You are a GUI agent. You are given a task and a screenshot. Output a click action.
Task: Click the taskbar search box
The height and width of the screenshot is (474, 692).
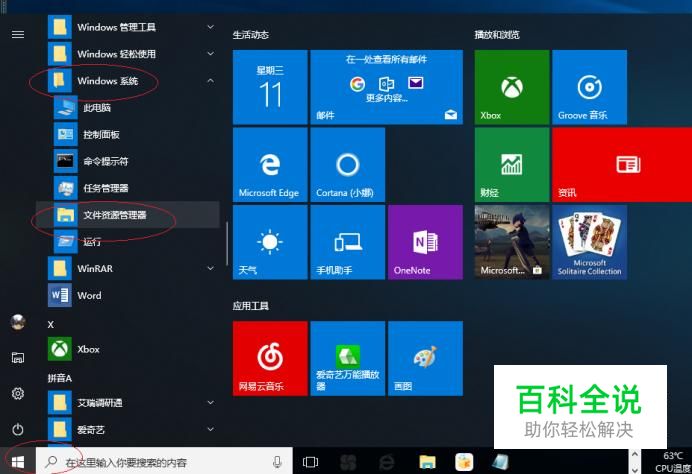tap(164, 462)
